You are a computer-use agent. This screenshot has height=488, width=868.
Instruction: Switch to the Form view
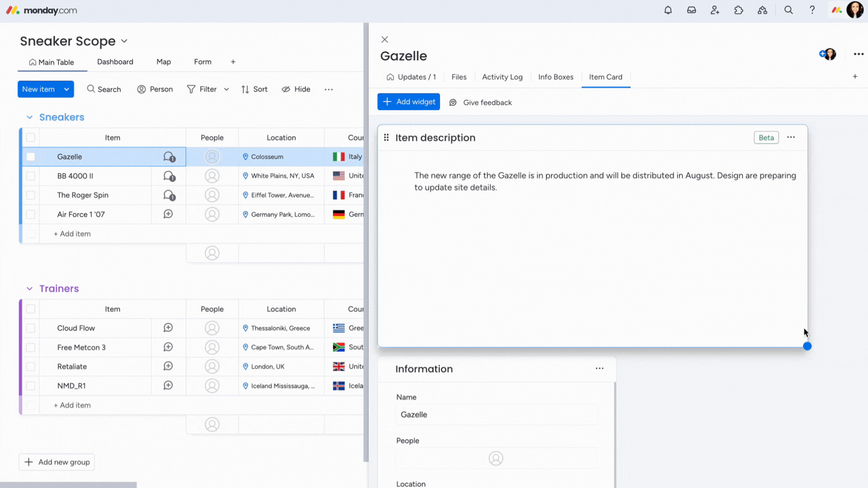pyautogui.click(x=203, y=62)
